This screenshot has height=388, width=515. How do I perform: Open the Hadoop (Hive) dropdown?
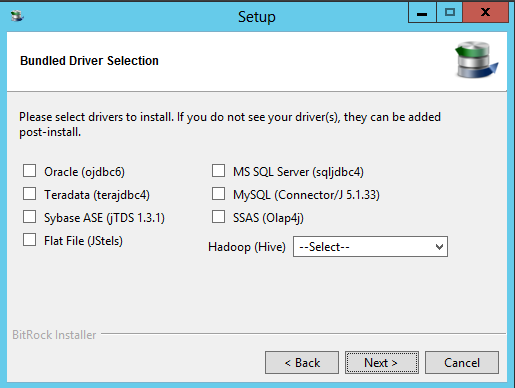370,247
